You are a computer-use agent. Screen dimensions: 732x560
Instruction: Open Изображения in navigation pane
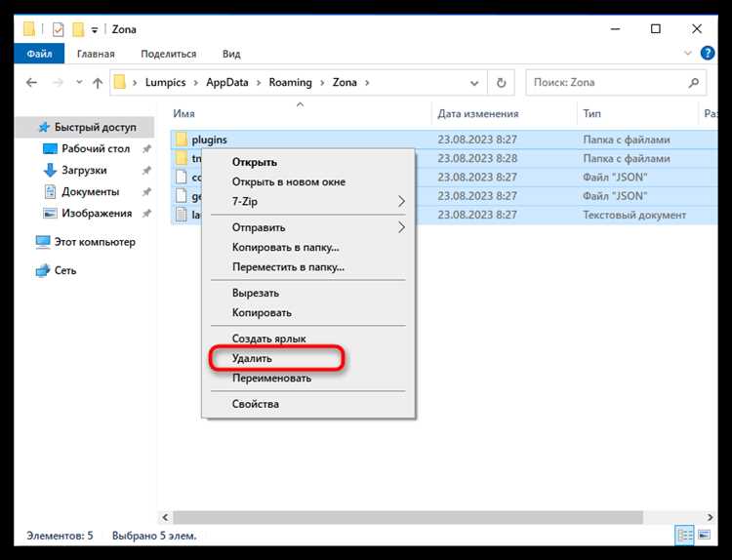coord(97,213)
